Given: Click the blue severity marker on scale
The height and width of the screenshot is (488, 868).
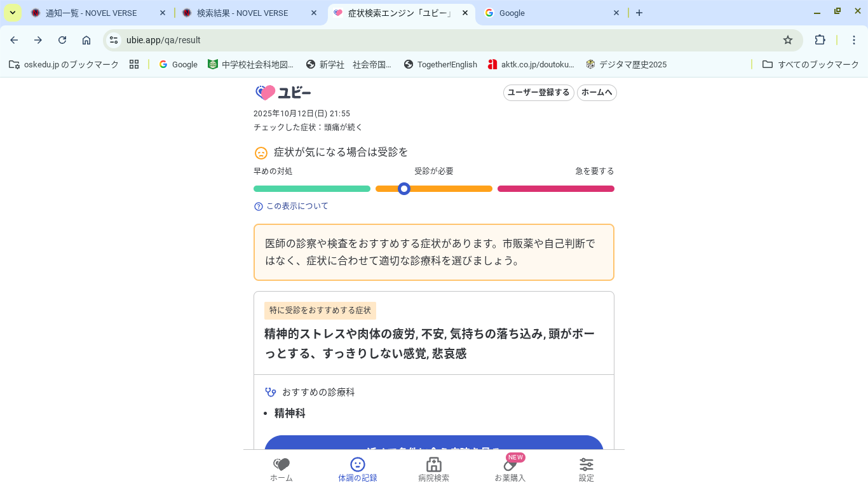Looking at the screenshot, I should point(404,189).
